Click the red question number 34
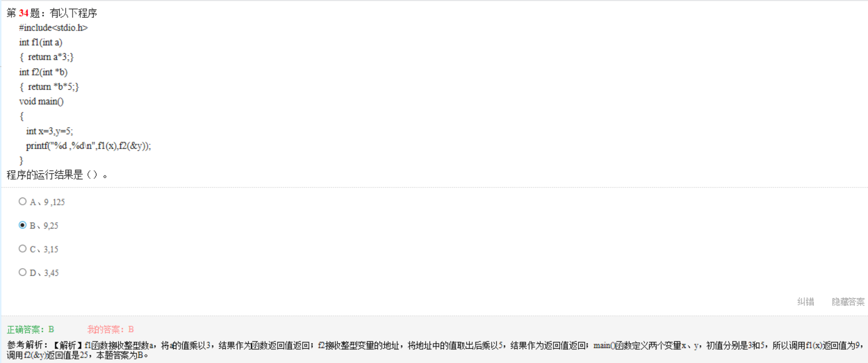 point(23,13)
